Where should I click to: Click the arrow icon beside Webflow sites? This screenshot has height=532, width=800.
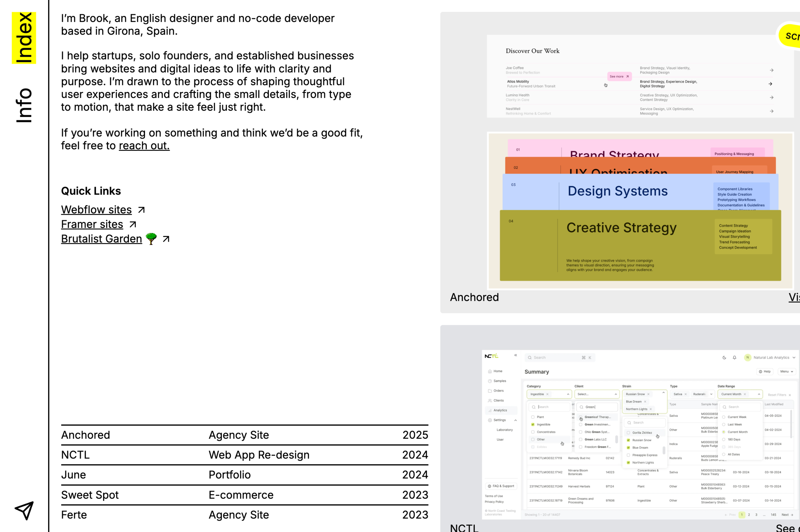(x=141, y=210)
